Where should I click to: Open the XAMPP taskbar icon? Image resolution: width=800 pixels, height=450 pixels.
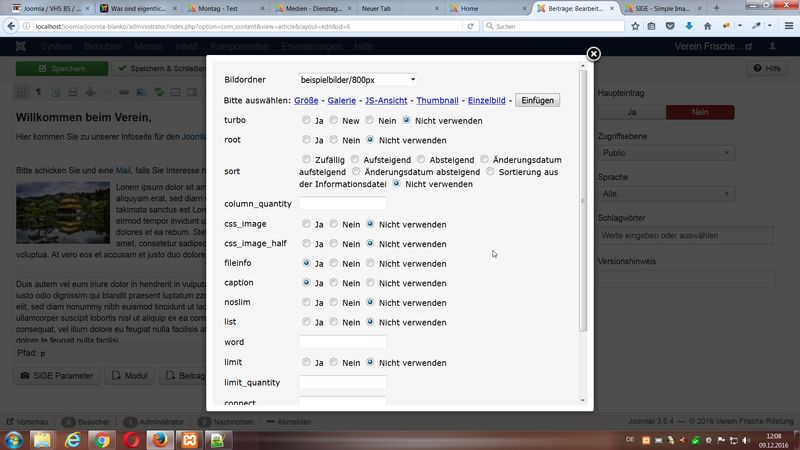click(189, 440)
